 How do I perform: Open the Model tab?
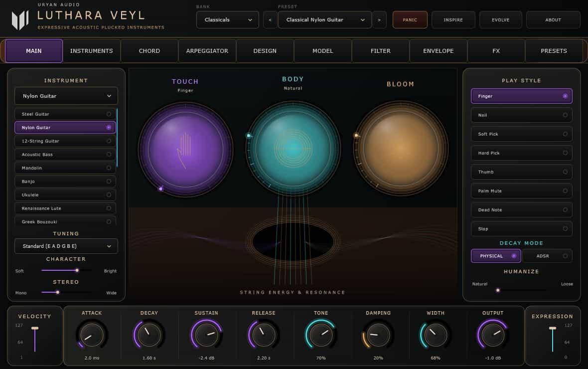click(x=322, y=51)
